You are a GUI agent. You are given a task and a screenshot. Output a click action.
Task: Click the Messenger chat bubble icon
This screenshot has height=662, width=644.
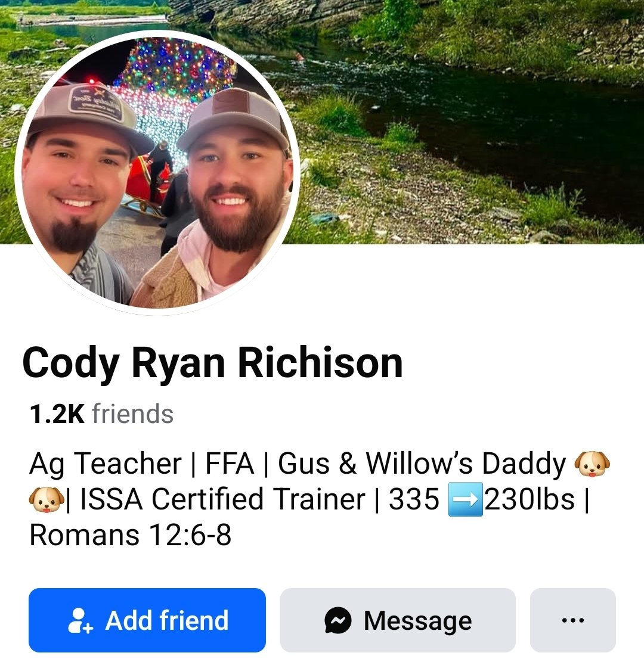click(338, 621)
